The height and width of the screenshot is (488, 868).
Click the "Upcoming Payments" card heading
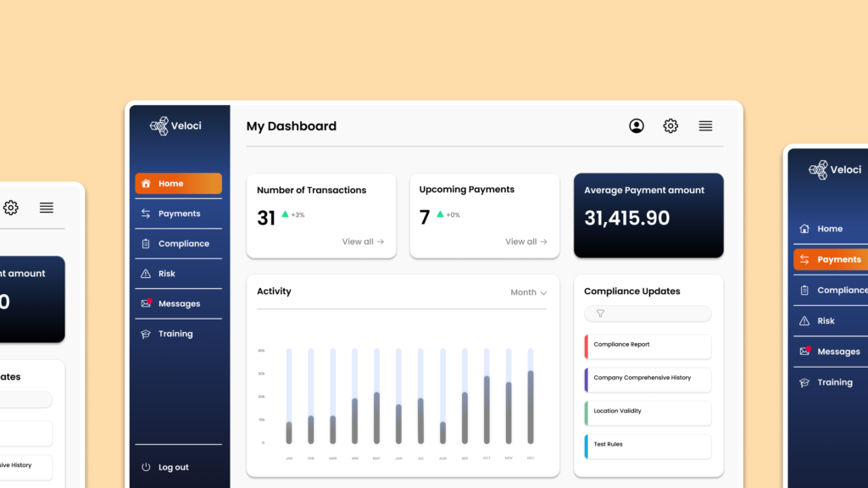(x=467, y=189)
